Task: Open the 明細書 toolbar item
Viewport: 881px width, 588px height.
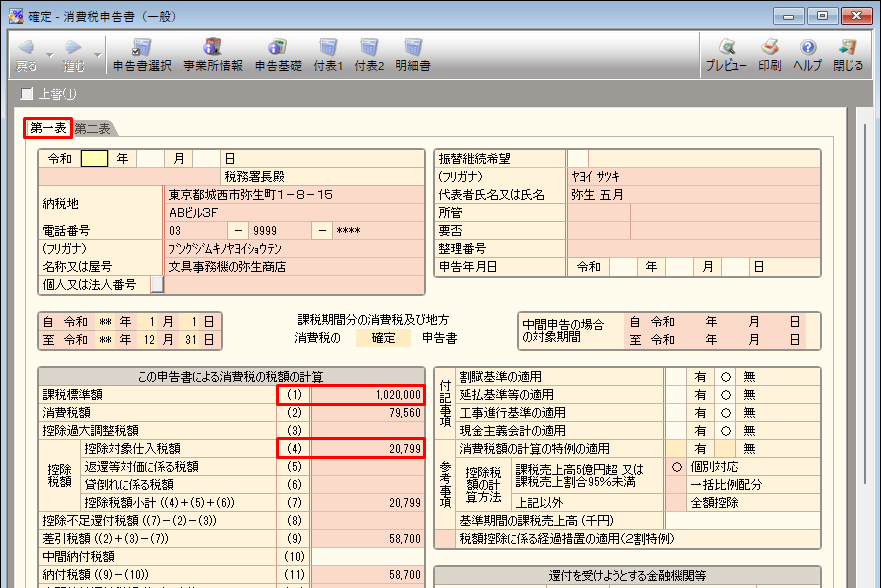Action: click(412, 55)
